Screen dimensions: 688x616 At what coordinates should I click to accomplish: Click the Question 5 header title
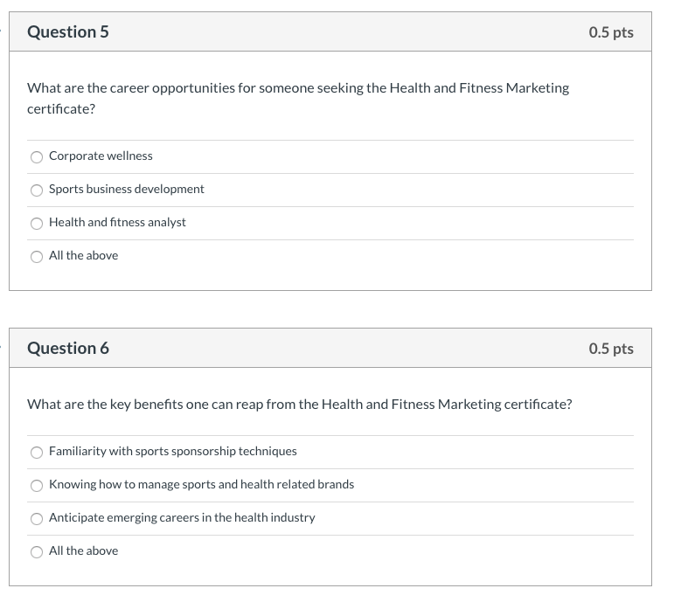(68, 32)
